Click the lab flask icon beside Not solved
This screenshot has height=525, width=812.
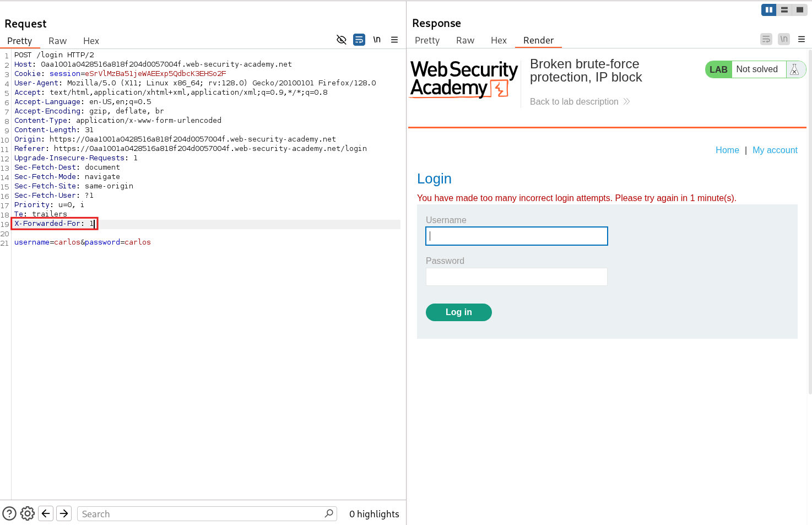pyautogui.click(x=795, y=69)
